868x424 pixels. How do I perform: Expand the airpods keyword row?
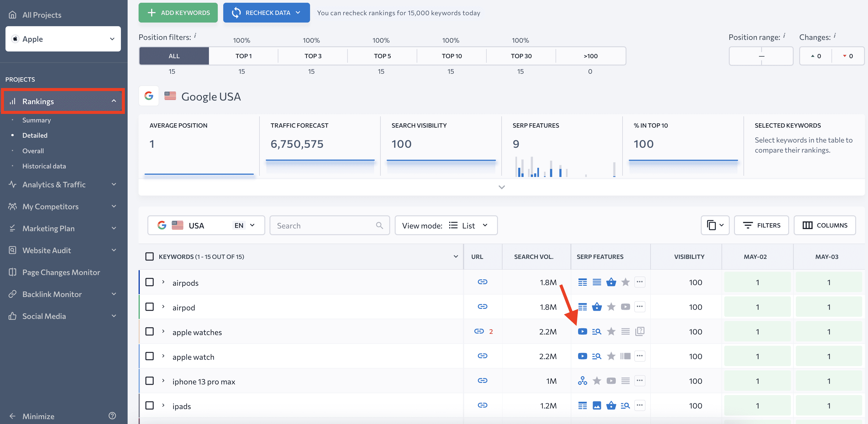164,282
